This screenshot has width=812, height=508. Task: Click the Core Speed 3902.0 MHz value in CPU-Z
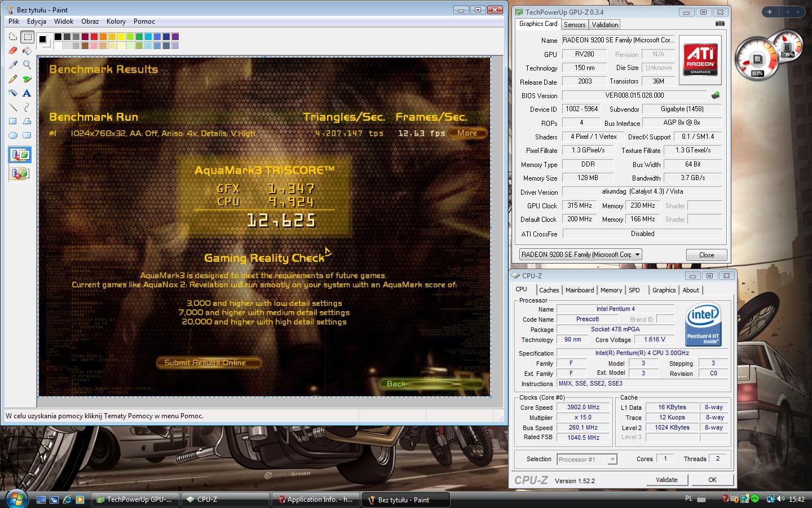[x=583, y=408]
